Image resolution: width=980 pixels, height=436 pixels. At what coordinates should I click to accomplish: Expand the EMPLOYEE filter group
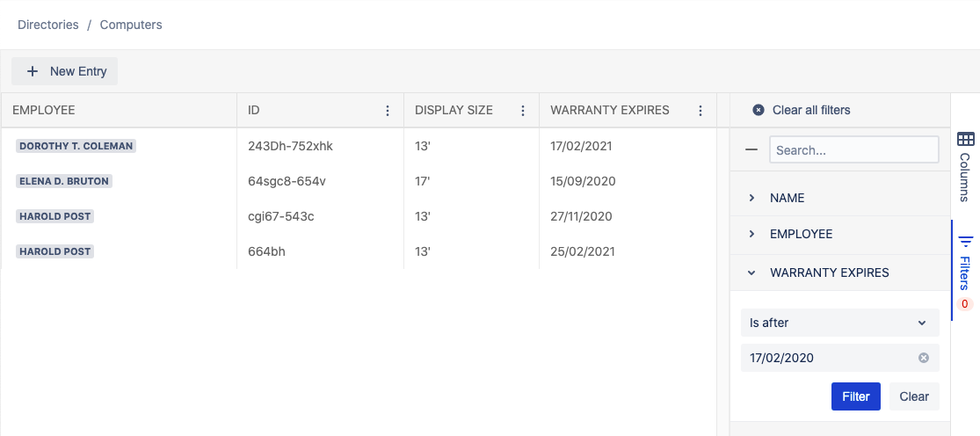[x=751, y=234]
